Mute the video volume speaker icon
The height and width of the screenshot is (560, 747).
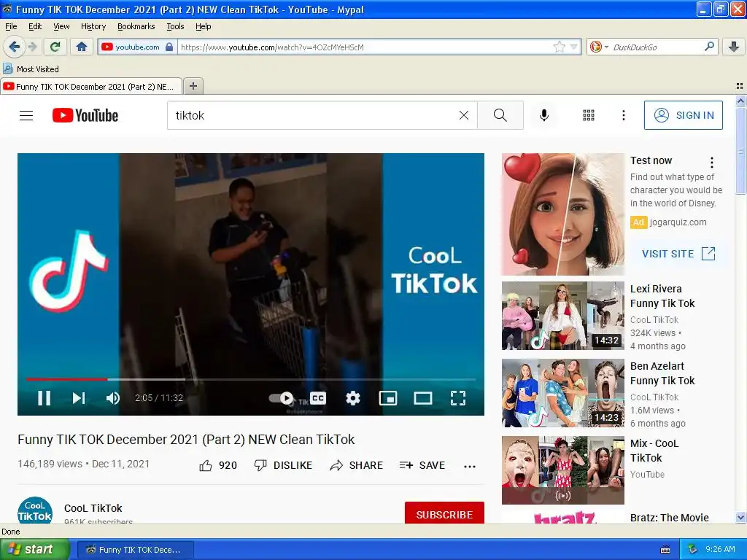click(113, 398)
